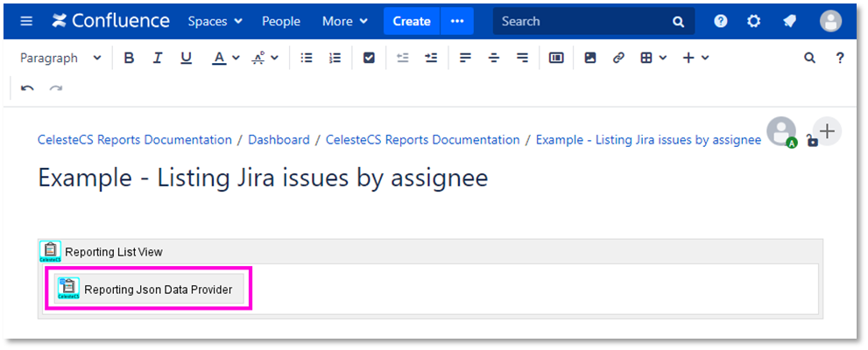Open the Spaces dropdown menu
This screenshot has height=350, width=868.
[x=215, y=22]
